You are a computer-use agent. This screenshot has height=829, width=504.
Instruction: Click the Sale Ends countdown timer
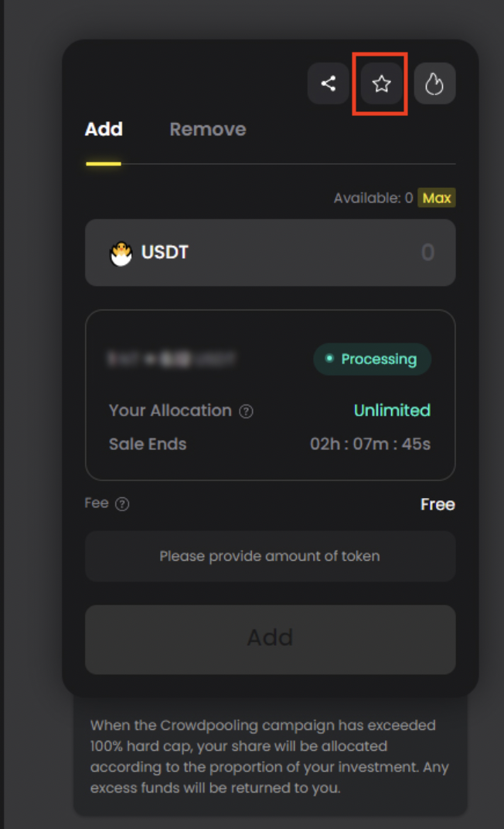tap(369, 444)
